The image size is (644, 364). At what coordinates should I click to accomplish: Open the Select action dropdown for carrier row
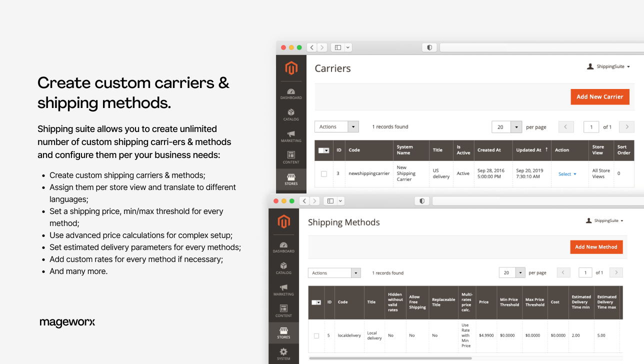(x=567, y=173)
